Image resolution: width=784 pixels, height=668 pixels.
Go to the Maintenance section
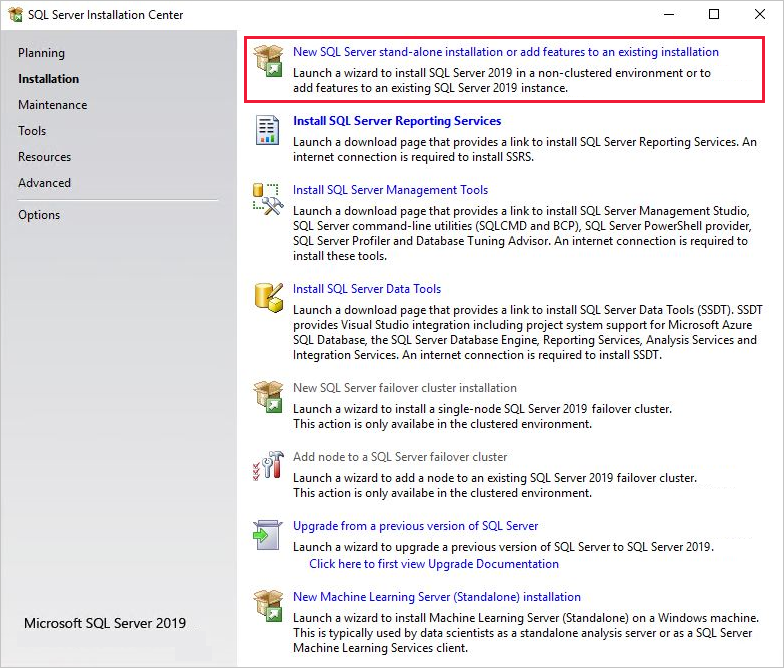[x=52, y=105]
